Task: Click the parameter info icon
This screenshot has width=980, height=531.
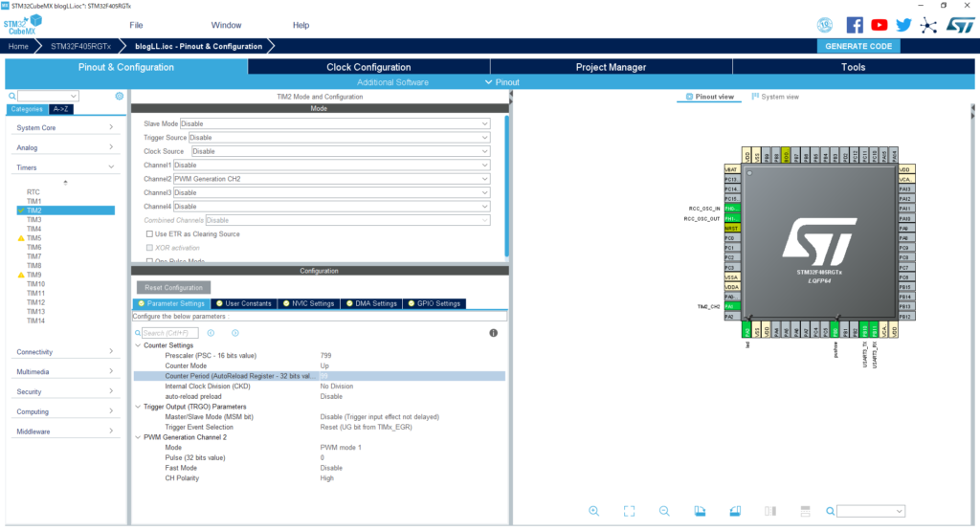Action: (x=493, y=333)
